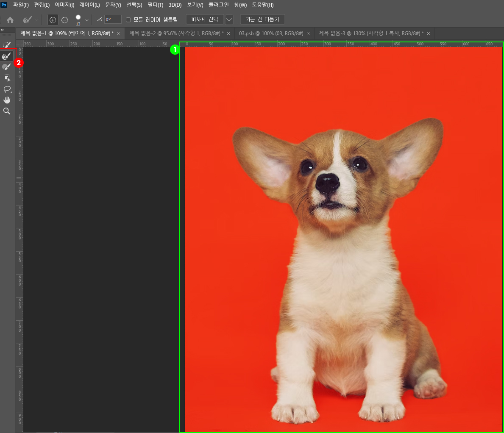
Task: Close the 제목 없음-2 document tab
Action: click(x=228, y=33)
